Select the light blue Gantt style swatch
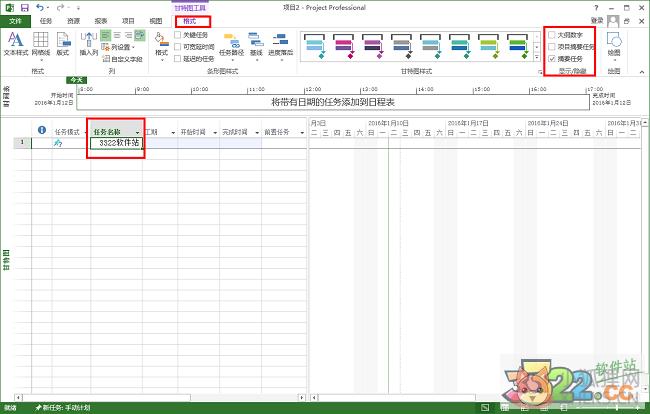 pyautogui.click(x=315, y=46)
